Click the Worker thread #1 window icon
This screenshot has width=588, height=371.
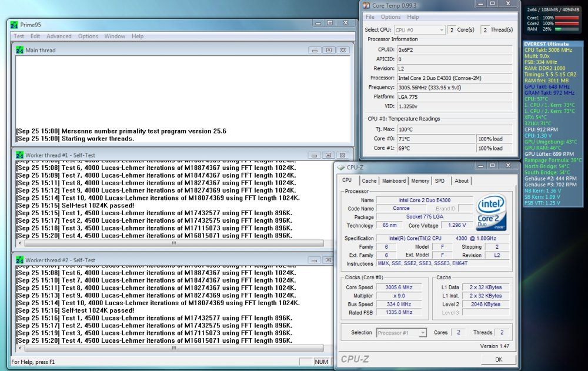[20, 155]
